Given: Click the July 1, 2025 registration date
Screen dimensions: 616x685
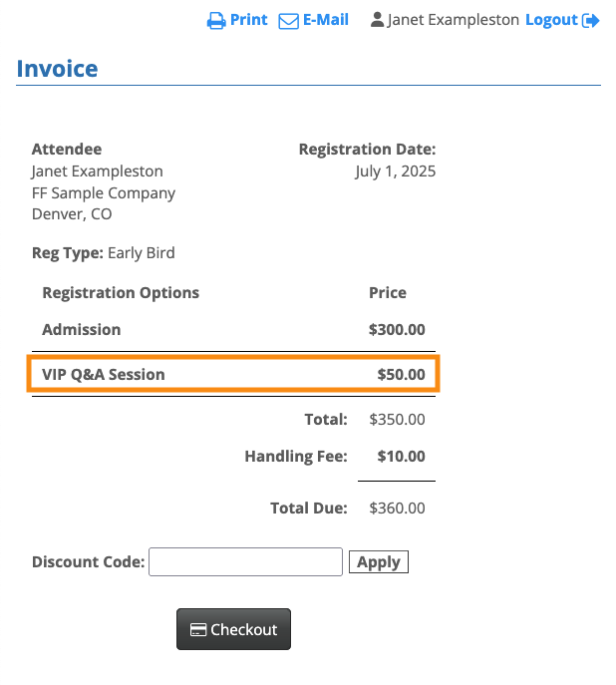Looking at the screenshot, I should (x=395, y=171).
